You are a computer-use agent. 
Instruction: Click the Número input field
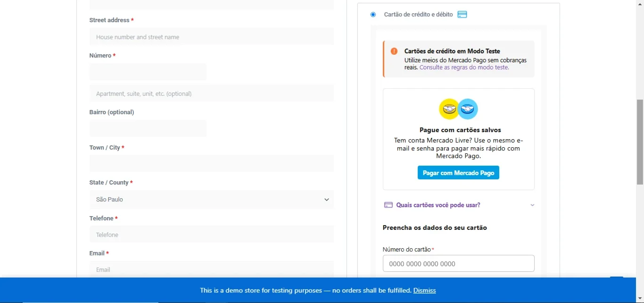point(148,72)
